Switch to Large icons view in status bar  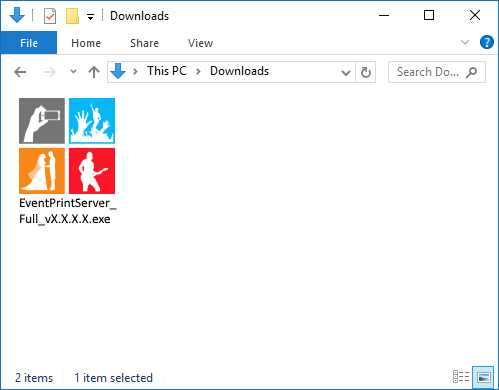[x=483, y=377]
